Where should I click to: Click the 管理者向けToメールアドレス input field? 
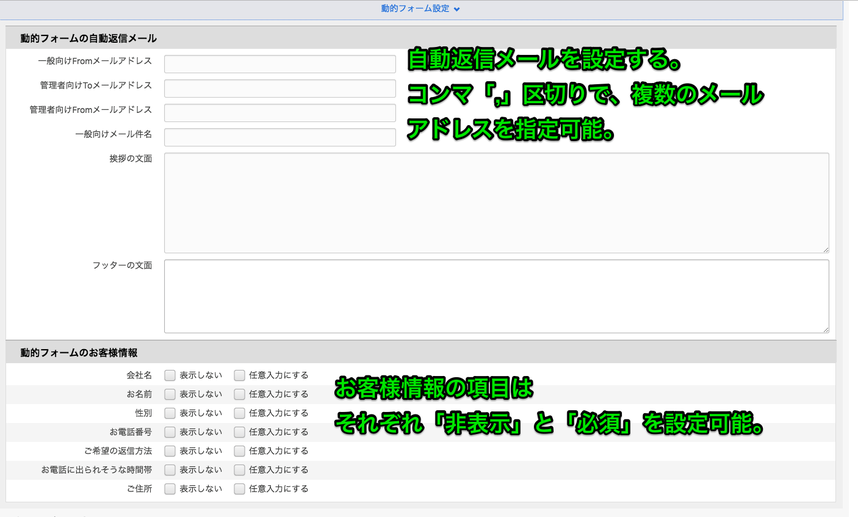280,88
